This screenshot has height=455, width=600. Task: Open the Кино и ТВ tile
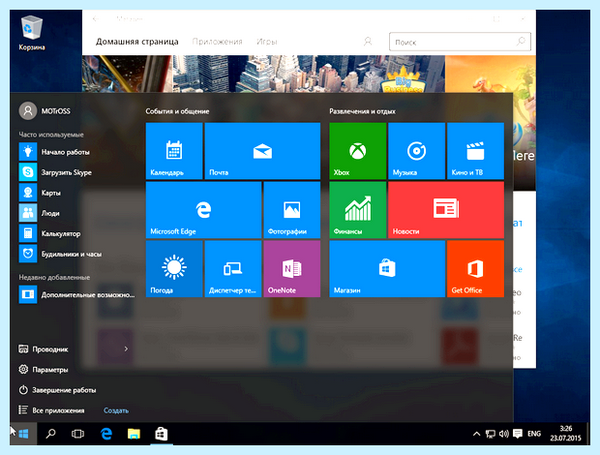pyautogui.click(x=476, y=151)
